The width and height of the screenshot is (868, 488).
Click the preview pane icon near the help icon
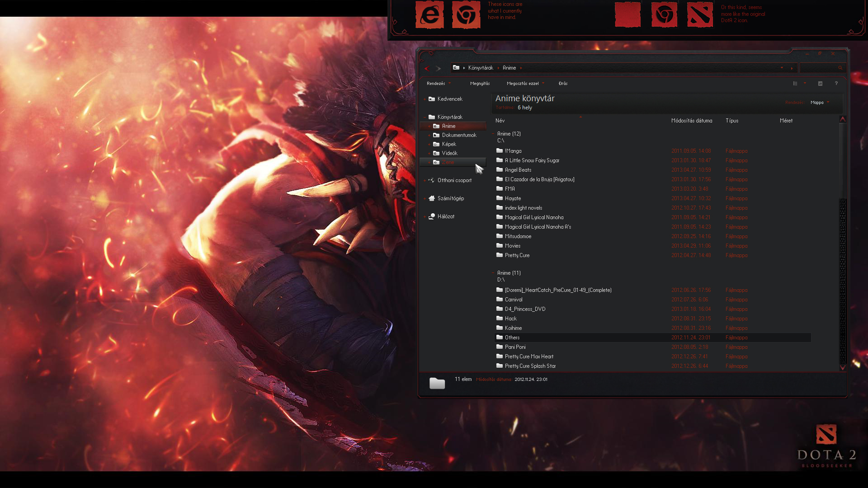click(x=819, y=84)
